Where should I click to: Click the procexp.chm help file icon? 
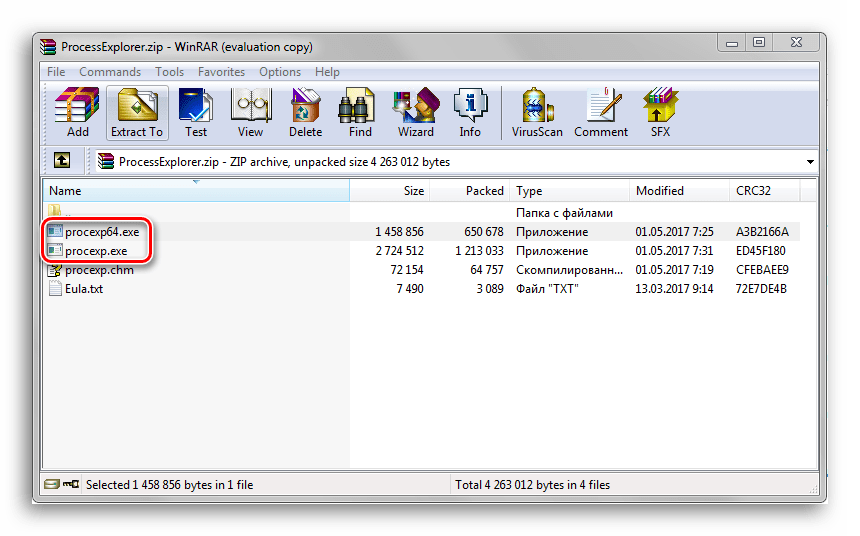tap(55, 270)
